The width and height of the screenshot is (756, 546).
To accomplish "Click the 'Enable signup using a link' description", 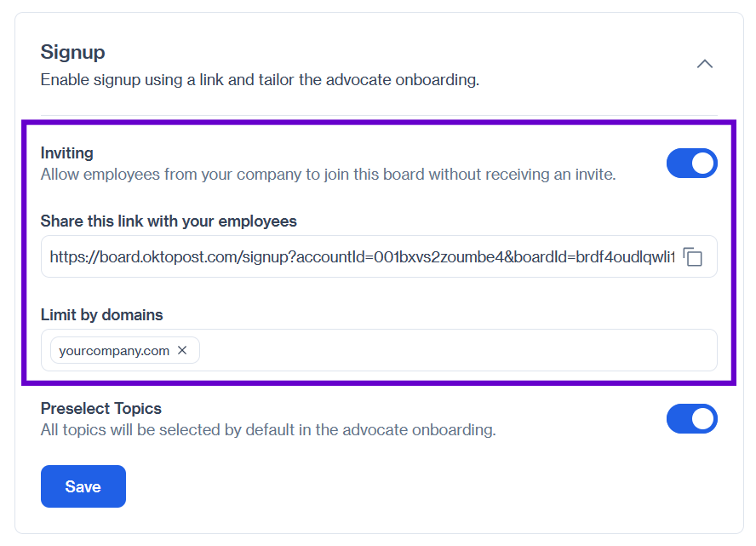I will (260, 79).
